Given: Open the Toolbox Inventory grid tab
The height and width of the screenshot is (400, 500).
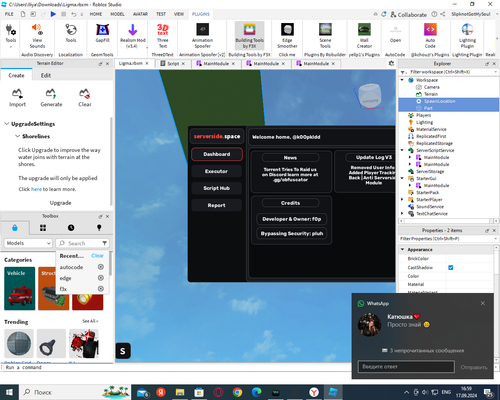Looking at the screenshot, I should (x=43, y=228).
